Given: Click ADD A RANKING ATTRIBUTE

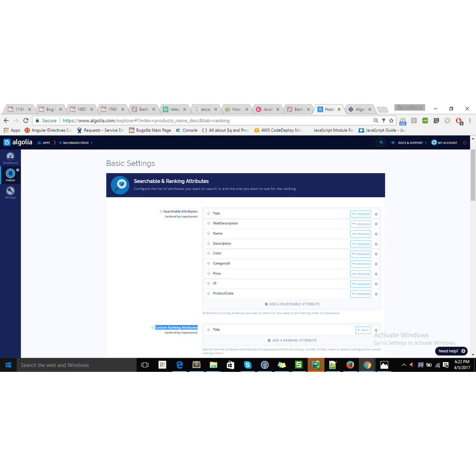Looking at the screenshot, I should 292,340.
